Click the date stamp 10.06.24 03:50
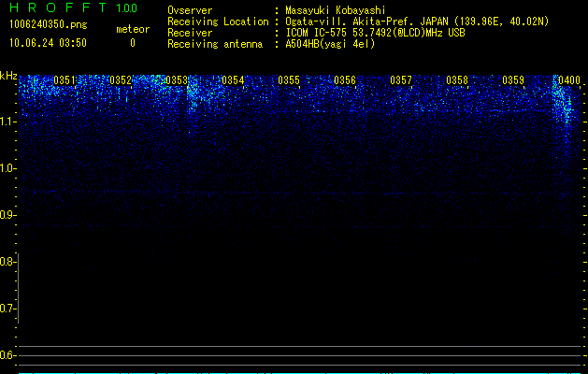The image size is (588, 374). pyautogui.click(x=48, y=43)
